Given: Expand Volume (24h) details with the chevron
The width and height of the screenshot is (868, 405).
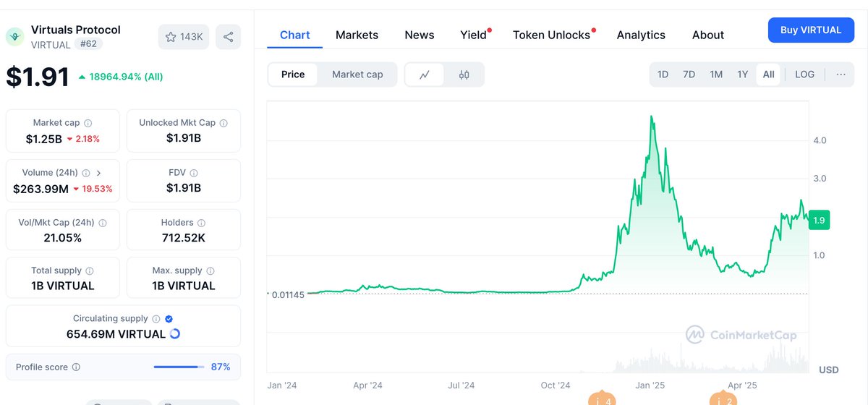Looking at the screenshot, I should 98,173.
